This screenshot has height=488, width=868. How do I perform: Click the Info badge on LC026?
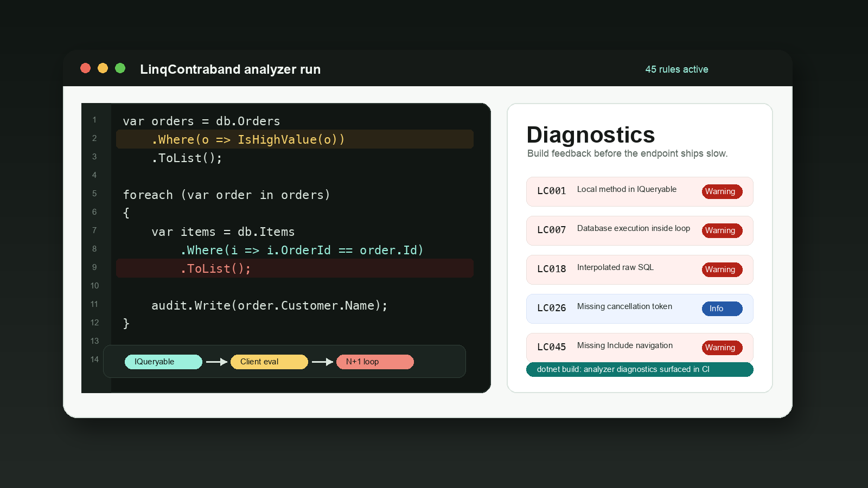pyautogui.click(x=722, y=309)
